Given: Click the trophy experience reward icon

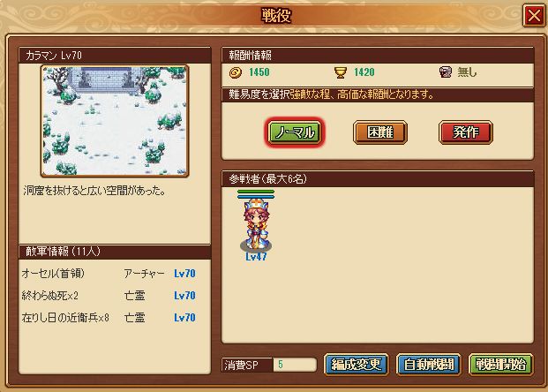Looking at the screenshot, I should pos(341,72).
